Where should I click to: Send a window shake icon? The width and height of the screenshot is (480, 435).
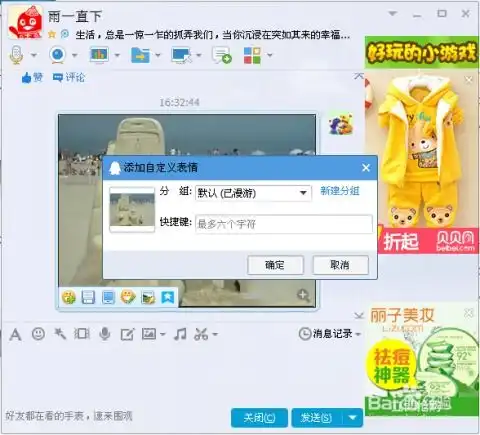(82, 334)
